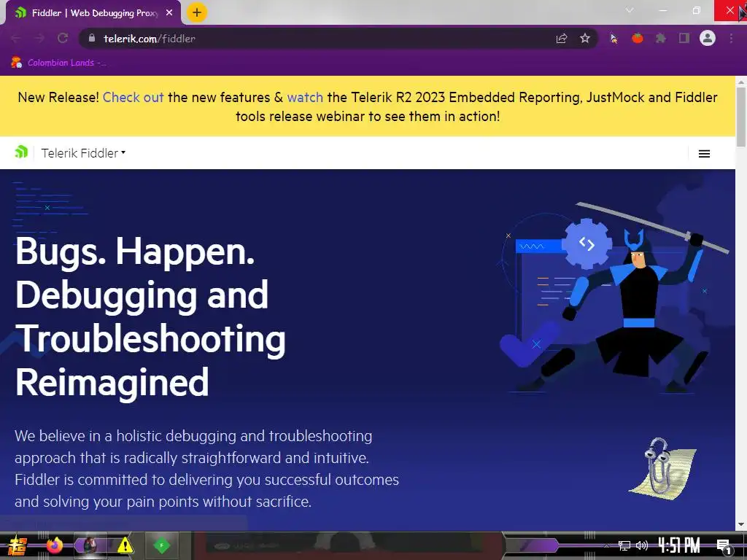Viewport: 747px width, 560px height.
Task: Select the Fiddler Web Debugging Proxy tab
Action: (93, 13)
